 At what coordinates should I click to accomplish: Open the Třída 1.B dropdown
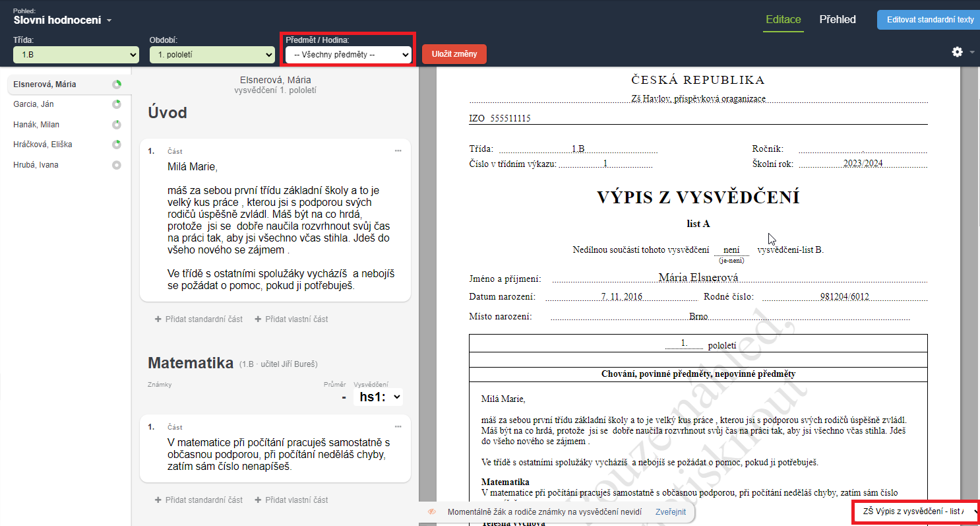[x=76, y=55]
